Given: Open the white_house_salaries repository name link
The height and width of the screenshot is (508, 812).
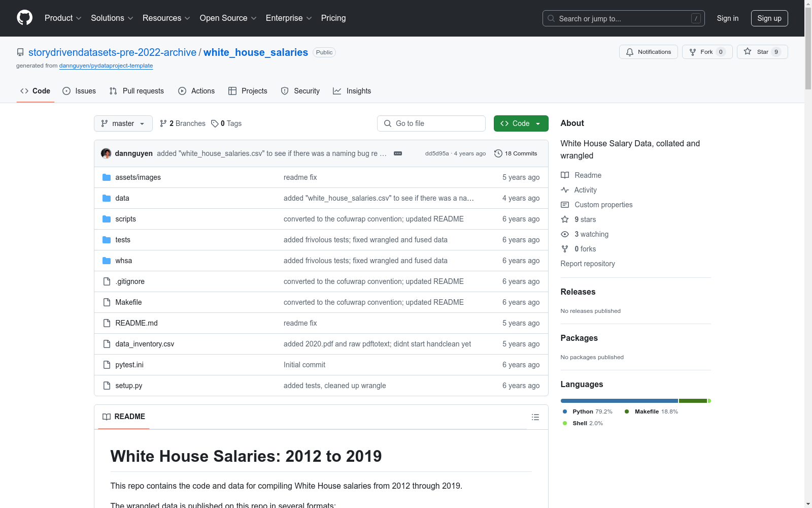Looking at the screenshot, I should pos(256,52).
